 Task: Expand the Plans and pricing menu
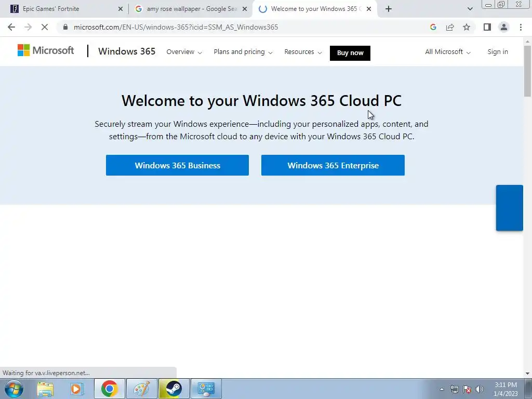point(243,52)
